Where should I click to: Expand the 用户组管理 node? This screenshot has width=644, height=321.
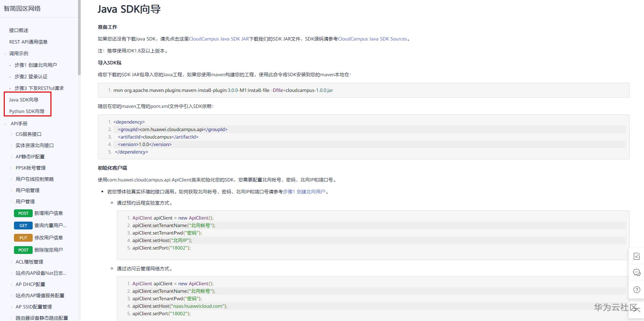click(11, 190)
